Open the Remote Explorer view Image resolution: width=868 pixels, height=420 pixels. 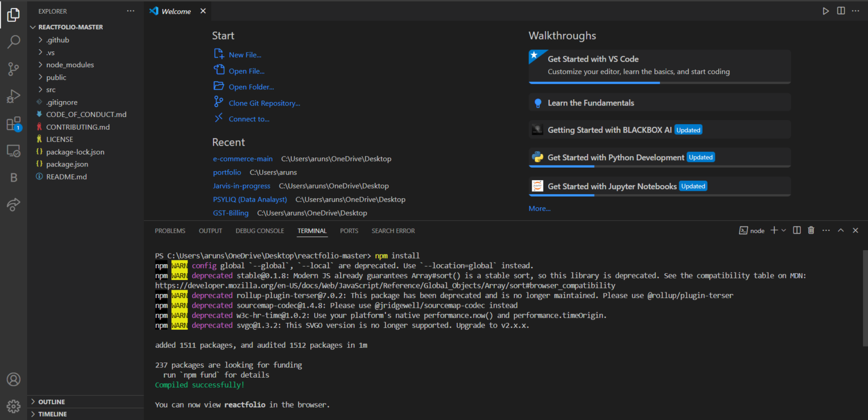coord(14,150)
